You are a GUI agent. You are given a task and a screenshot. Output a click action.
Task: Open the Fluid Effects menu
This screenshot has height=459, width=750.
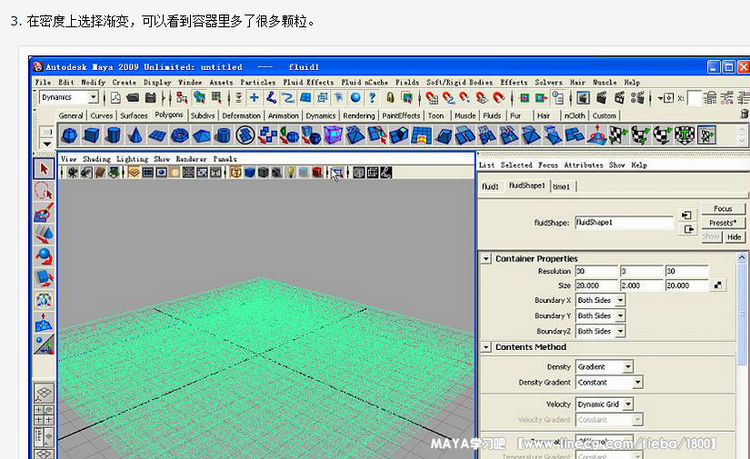308,82
